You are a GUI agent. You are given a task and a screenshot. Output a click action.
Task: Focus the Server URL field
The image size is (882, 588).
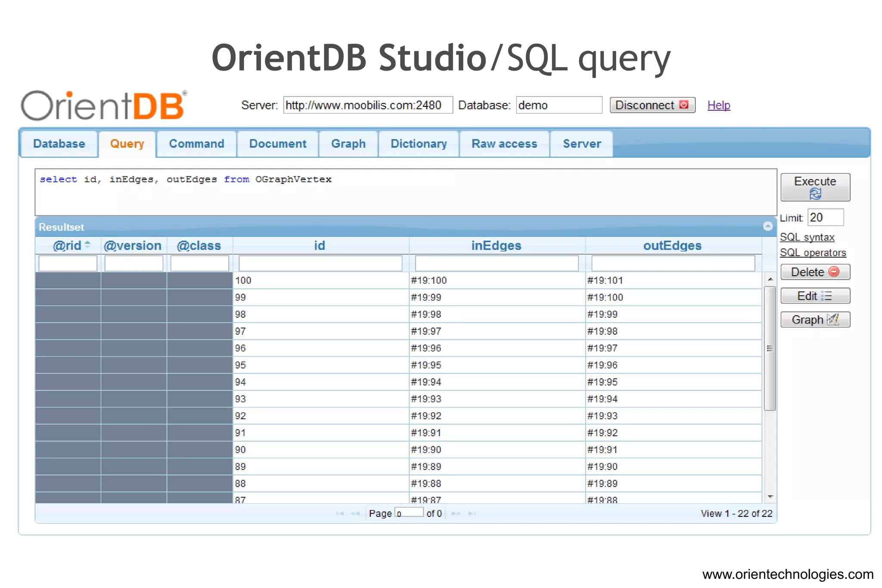coord(368,105)
